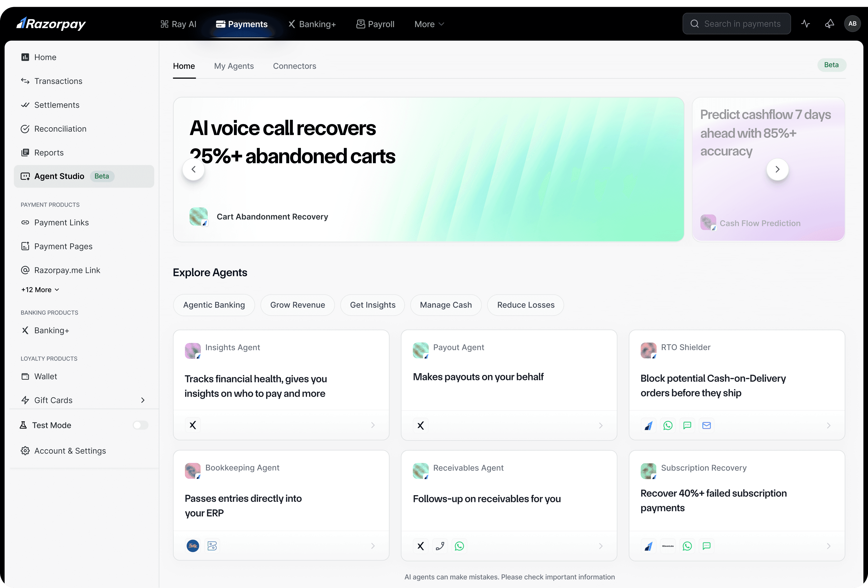Expand Gift Cards submenu arrow
The height and width of the screenshot is (588, 868).
point(143,400)
